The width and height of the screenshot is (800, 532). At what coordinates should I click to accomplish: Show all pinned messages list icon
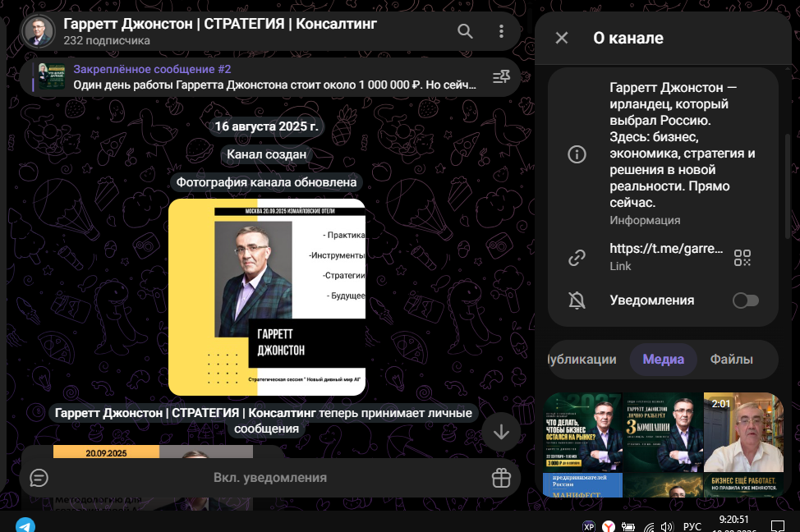(x=501, y=77)
